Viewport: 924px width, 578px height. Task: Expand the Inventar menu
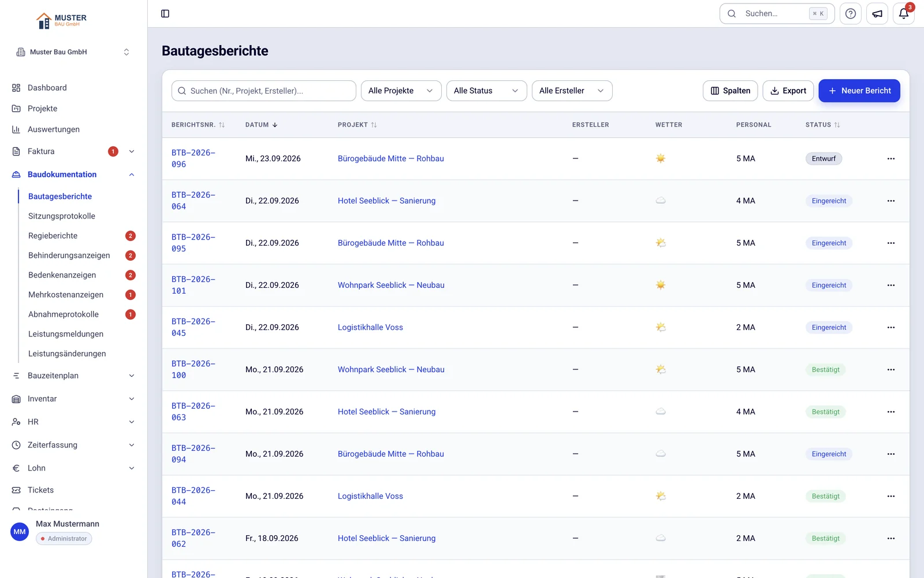(x=132, y=399)
